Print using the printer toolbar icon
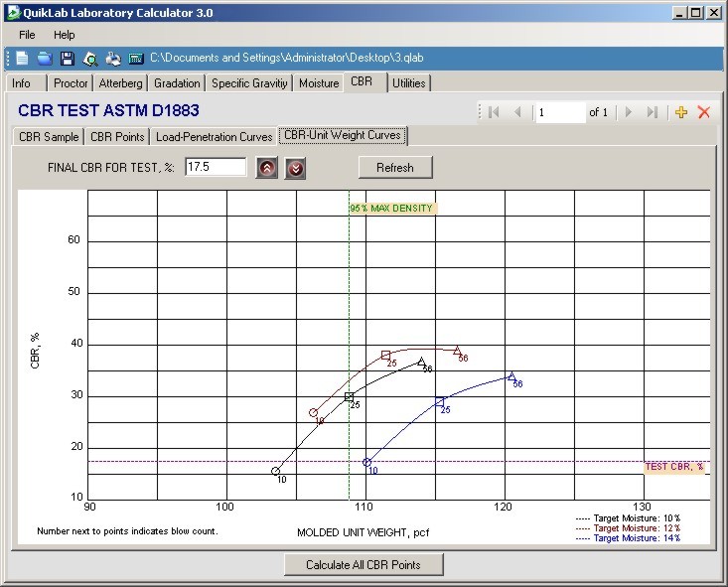 pyautogui.click(x=113, y=59)
